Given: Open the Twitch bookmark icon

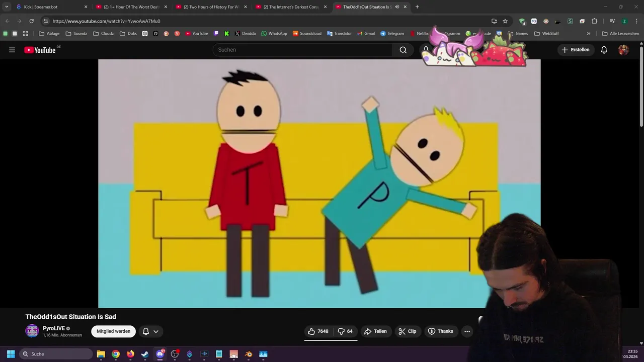Looking at the screenshot, I should (x=216, y=34).
